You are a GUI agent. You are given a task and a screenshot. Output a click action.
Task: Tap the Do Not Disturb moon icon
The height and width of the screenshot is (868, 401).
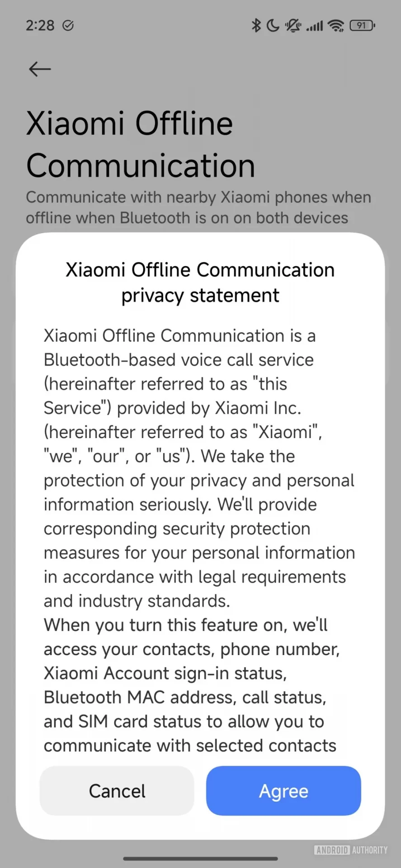(273, 25)
